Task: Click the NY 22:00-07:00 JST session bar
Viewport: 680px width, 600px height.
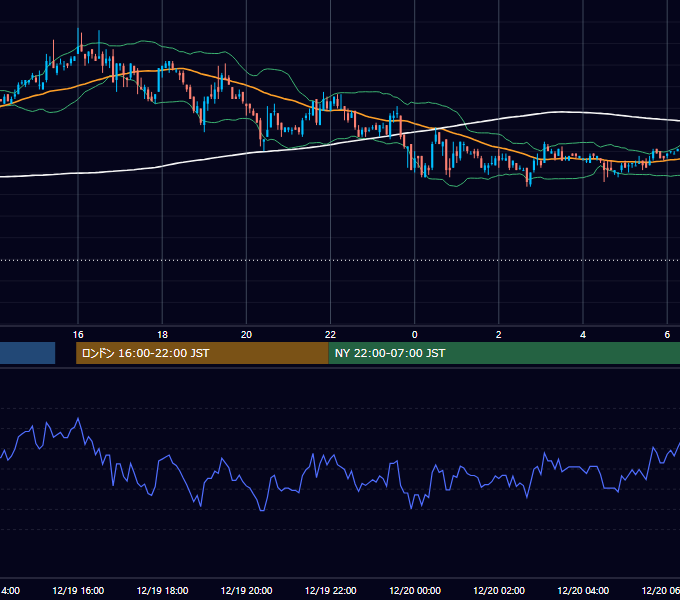Action: coord(504,353)
